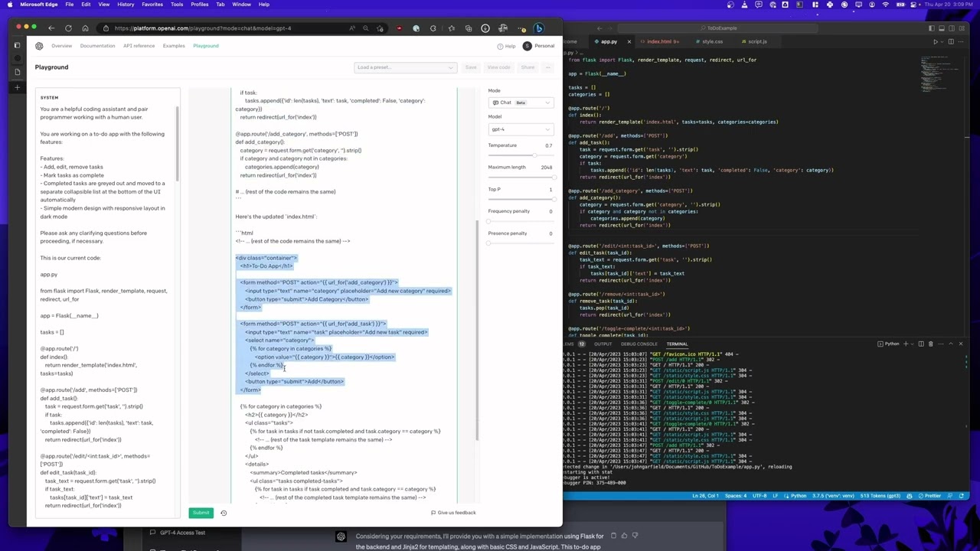980x551 pixels.
Task: Click the Help question-mark icon
Action: (x=501, y=46)
